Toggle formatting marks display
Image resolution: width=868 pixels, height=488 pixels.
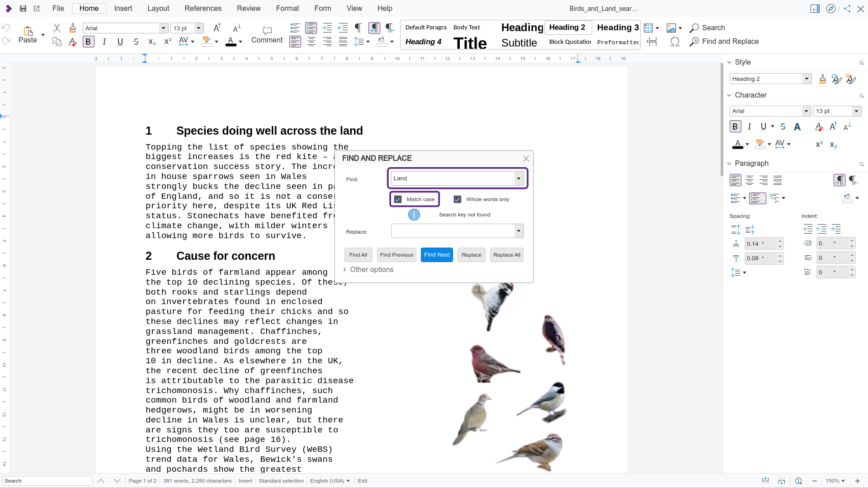(x=357, y=28)
